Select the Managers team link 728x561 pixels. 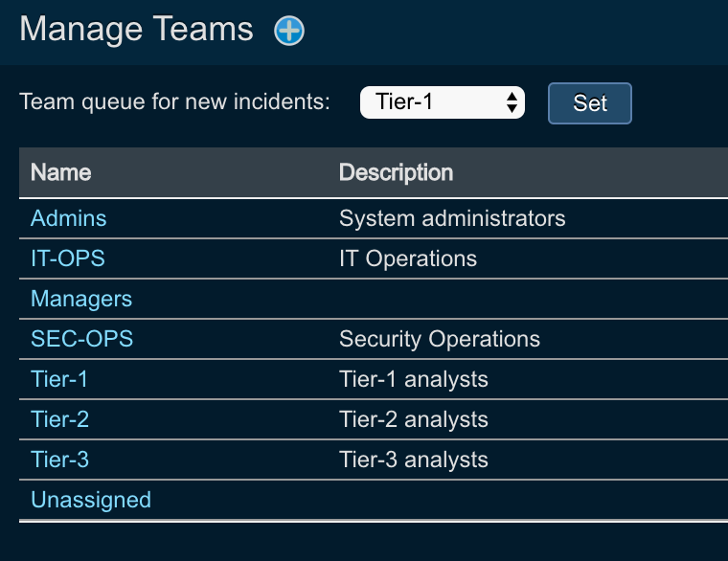(81, 299)
